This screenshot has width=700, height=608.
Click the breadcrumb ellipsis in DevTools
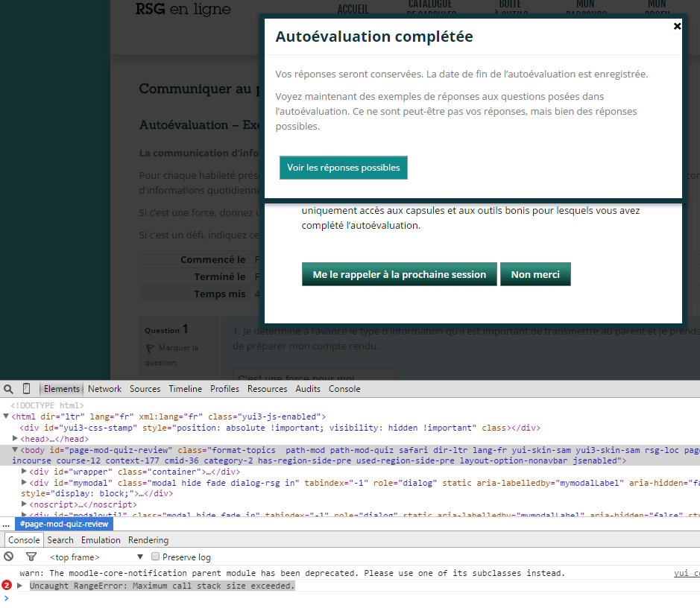[x=6, y=524]
